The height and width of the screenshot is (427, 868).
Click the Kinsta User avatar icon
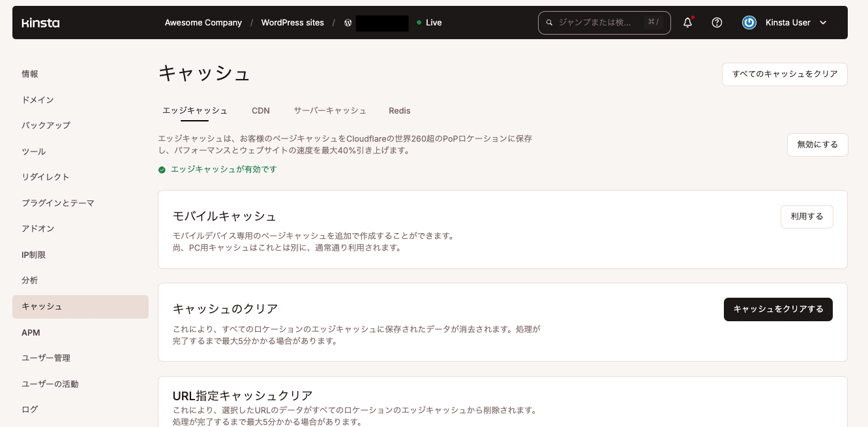(749, 22)
